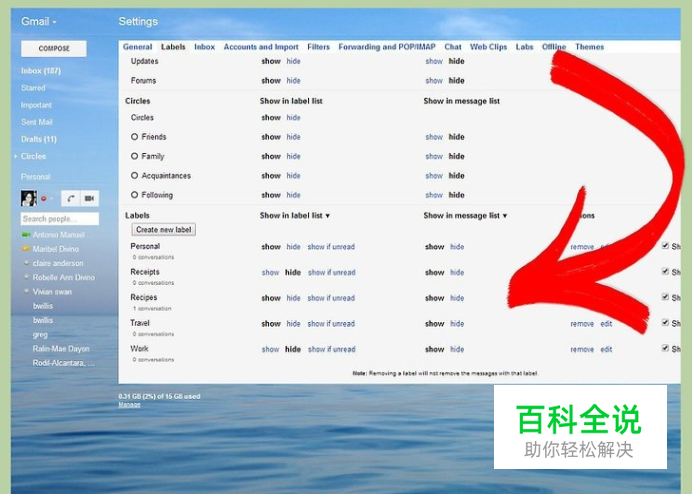Click the green video icon beside Antonio Manuel
The image size is (692, 494).
pyautogui.click(x=26, y=235)
